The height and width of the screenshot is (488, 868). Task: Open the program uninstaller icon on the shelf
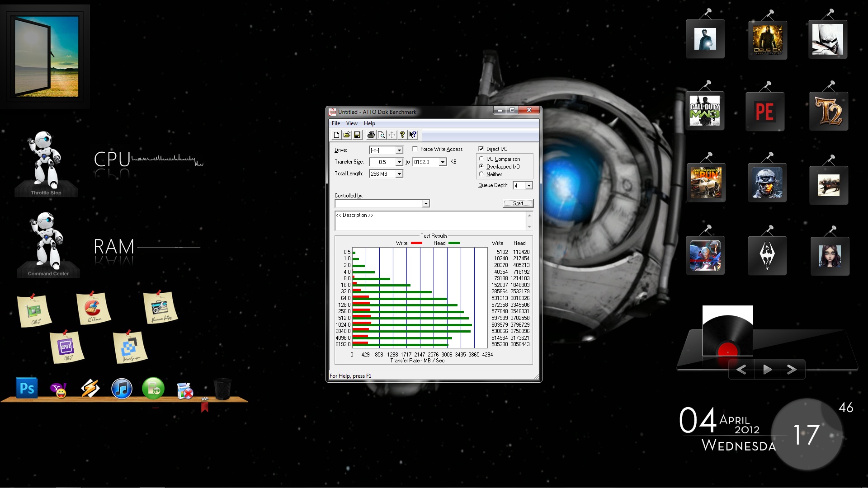(x=185, y=390)
